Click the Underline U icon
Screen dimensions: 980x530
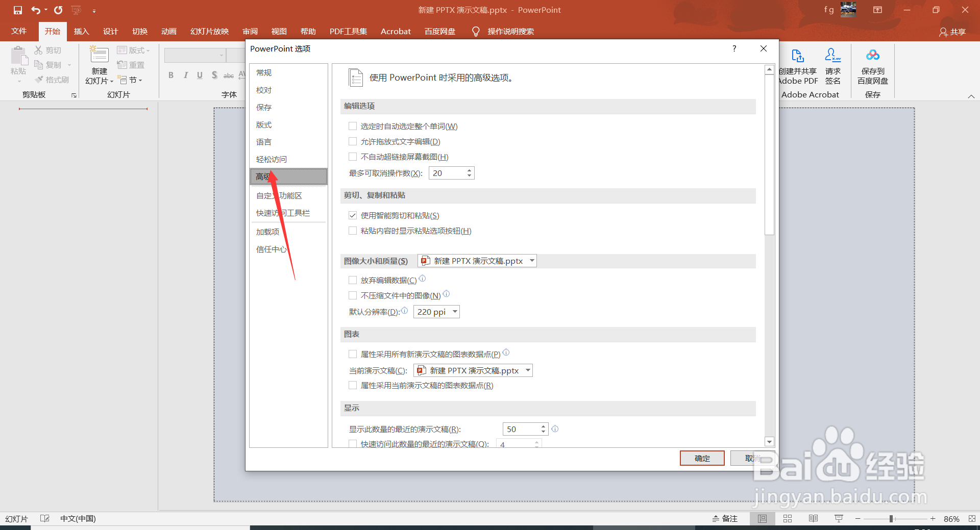(x=200, y=75)
